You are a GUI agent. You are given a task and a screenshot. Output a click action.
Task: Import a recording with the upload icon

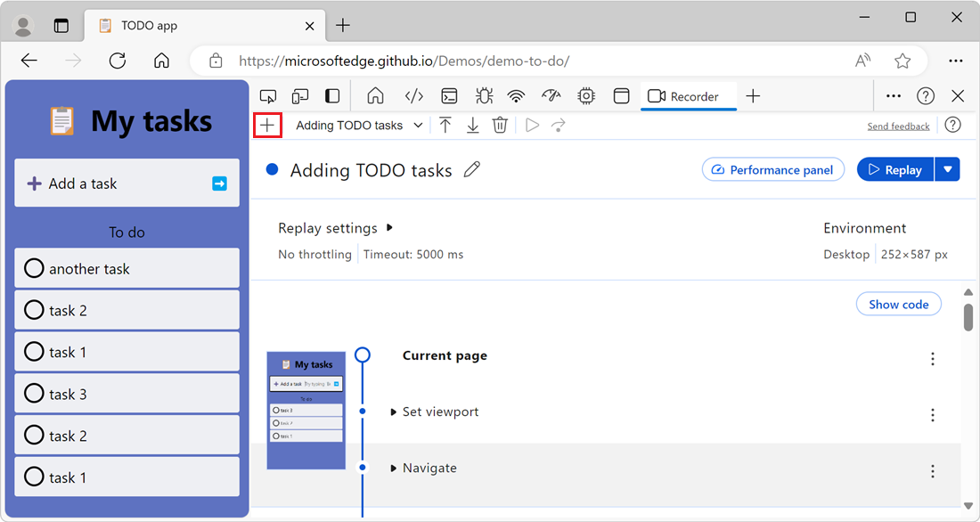pos(445,125)
